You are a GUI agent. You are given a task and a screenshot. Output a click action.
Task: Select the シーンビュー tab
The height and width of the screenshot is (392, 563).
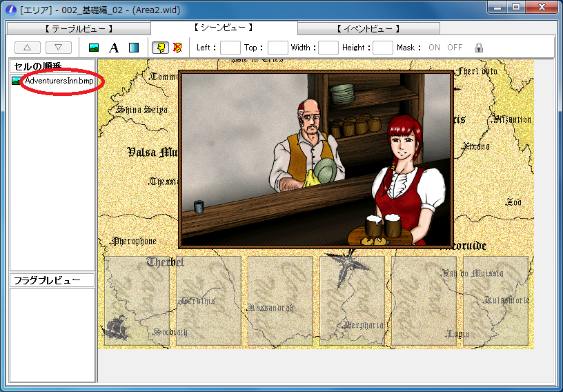[x=224, y=28]
